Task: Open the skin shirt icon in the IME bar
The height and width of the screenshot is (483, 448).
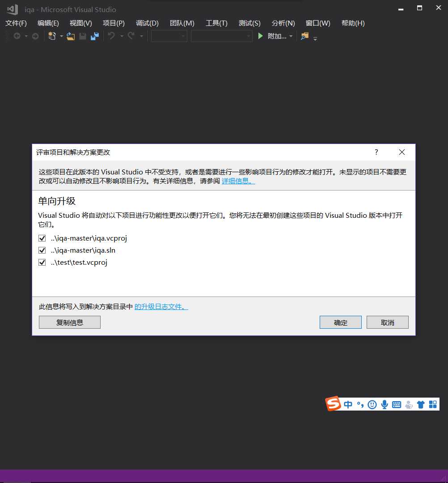Action: point(421,404)
